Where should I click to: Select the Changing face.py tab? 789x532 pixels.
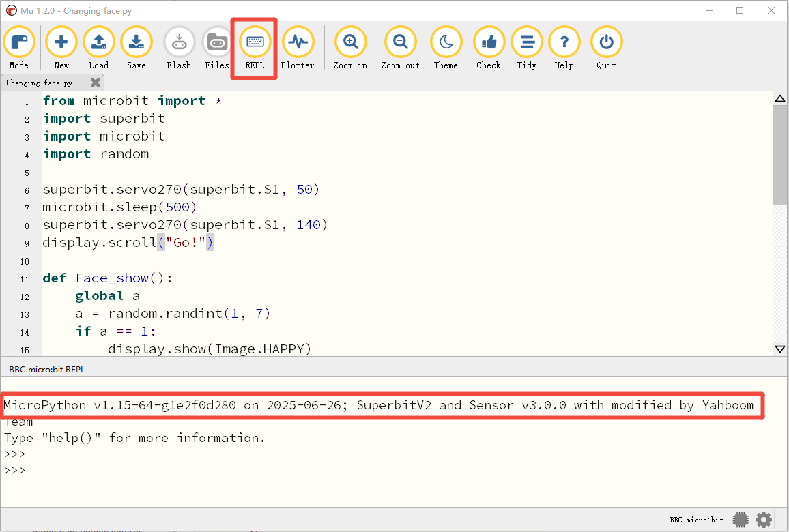[40, 83]
